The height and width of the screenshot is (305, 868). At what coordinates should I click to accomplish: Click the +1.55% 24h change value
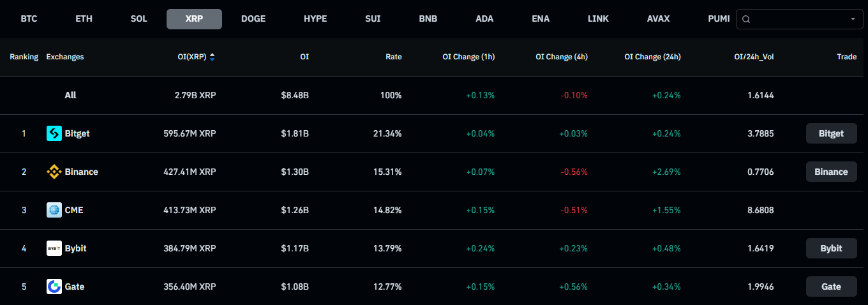(x=666, y=210)
